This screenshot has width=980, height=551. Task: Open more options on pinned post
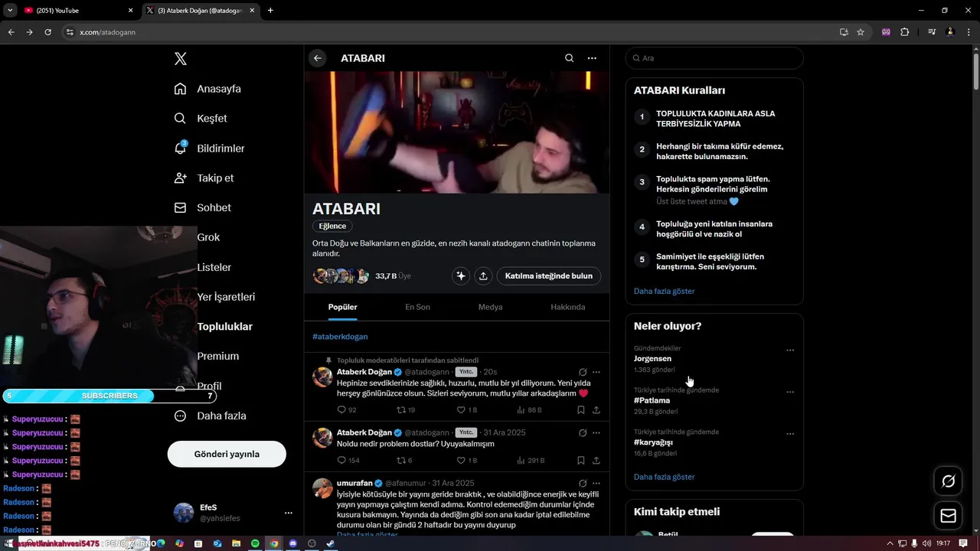pos(596,372)
